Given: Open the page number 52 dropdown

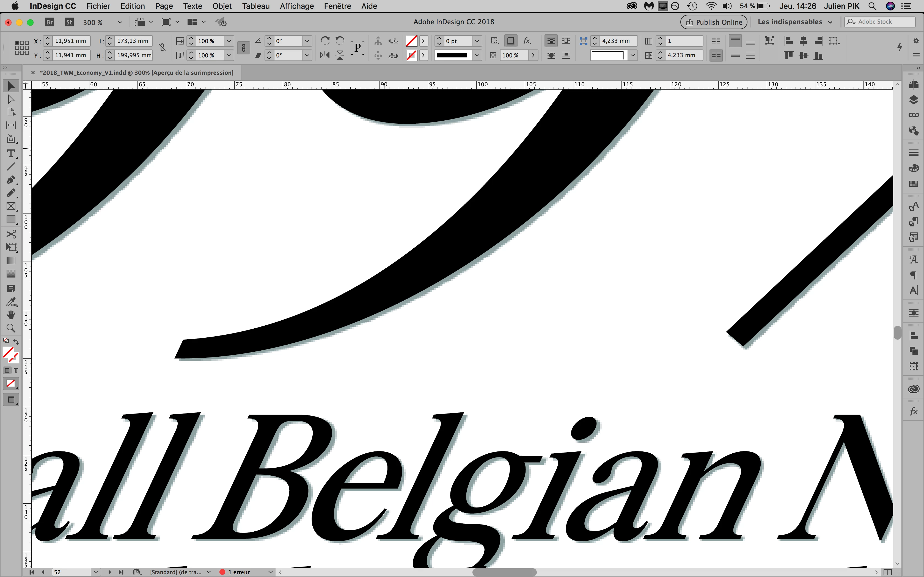Looking at the screenshot, I should click(96, 572).
